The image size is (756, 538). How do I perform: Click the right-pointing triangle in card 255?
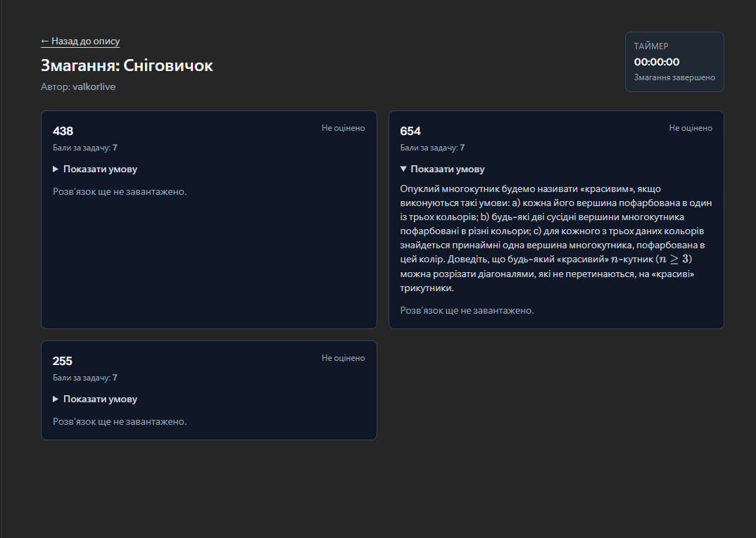coord(56,399)
